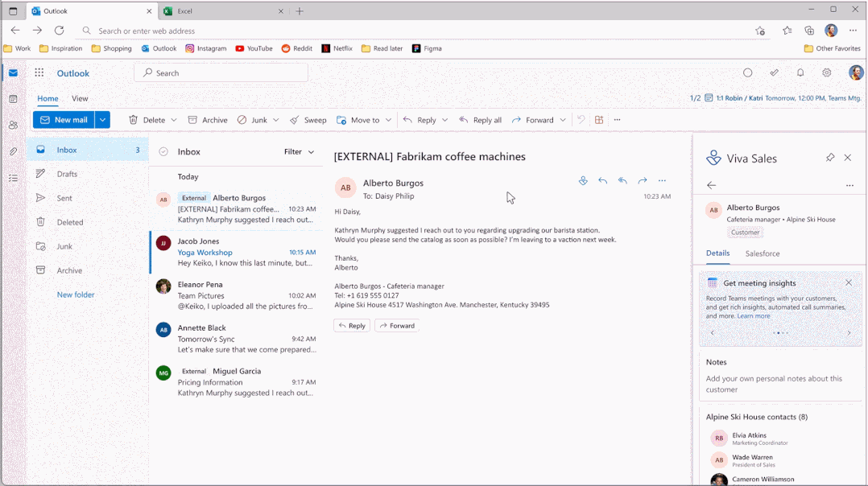The image size is (868, 486).
Task: Click the reply-all arrow in message header
Action: (622, 181)
